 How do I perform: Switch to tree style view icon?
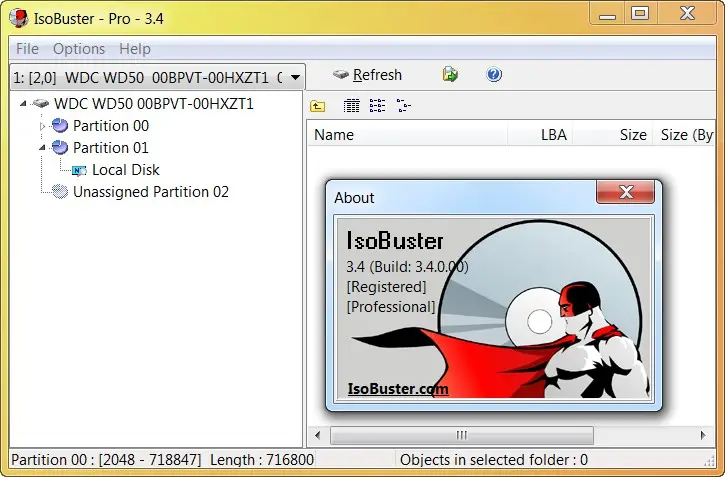coord(404,106)
